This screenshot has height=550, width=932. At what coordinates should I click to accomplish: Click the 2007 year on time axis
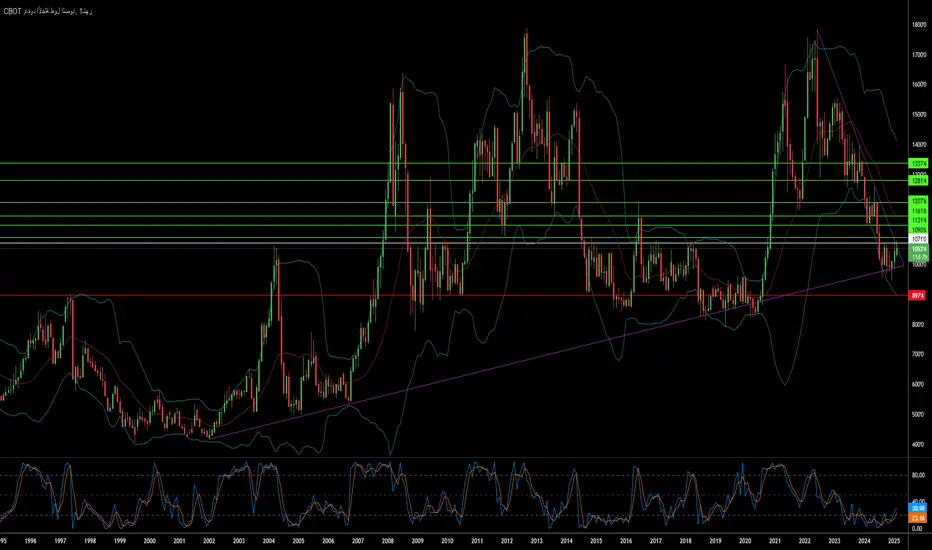pyautogui.click(x=358, y=541)
